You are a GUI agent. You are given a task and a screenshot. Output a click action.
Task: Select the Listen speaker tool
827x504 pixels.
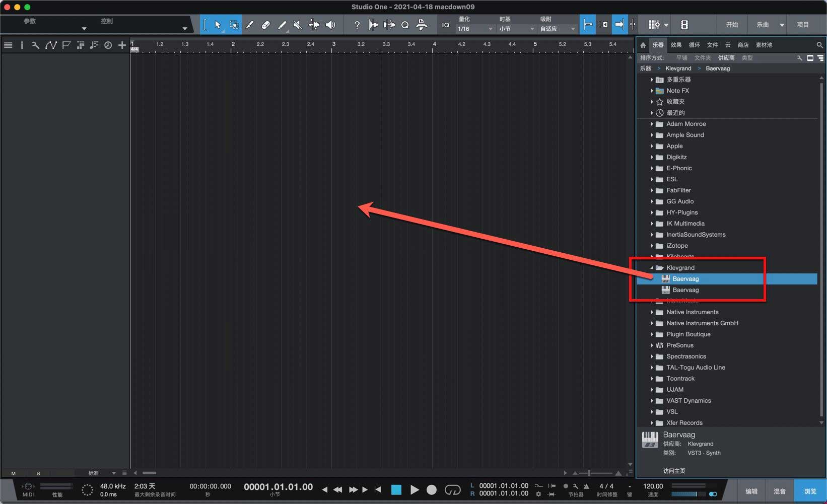330,25
